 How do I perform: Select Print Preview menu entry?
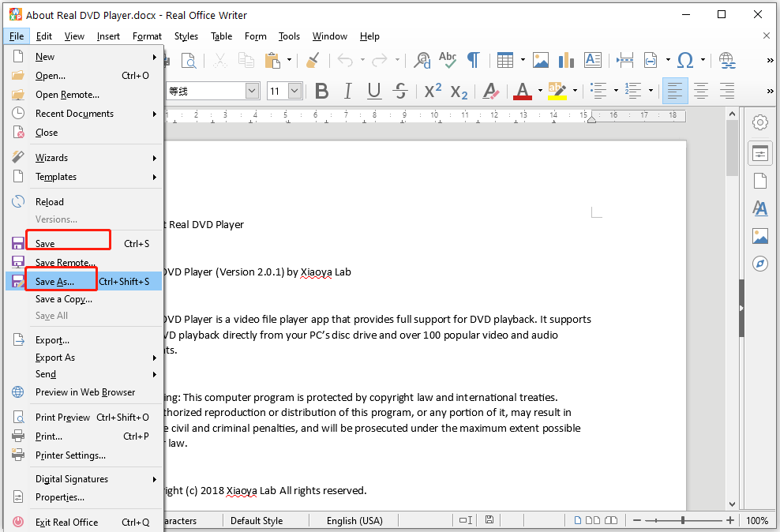63,417
